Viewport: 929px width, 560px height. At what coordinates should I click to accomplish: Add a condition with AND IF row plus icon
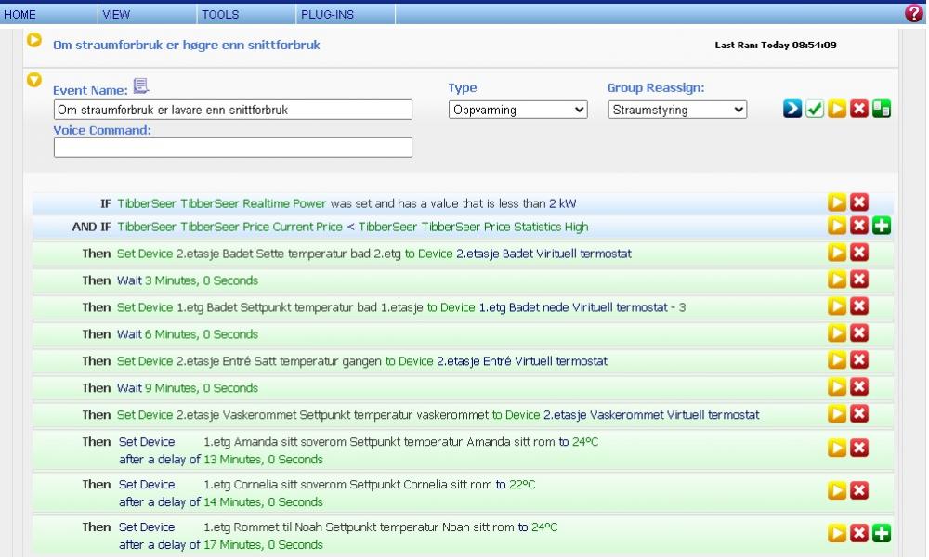click(882, 227)
